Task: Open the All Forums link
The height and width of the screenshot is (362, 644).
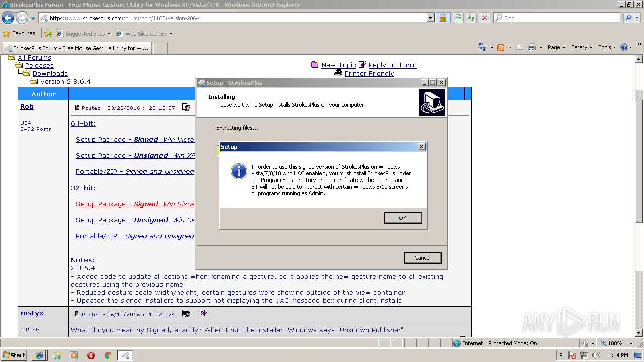Action: [x=34, y=58]
